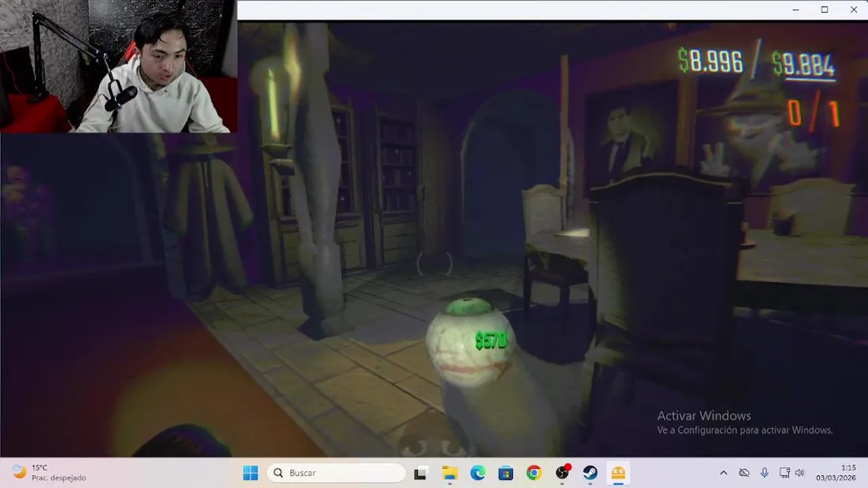868x488 pixels.
Task: Click the cloud sync-off tray icon
Action: pos(744,472)
